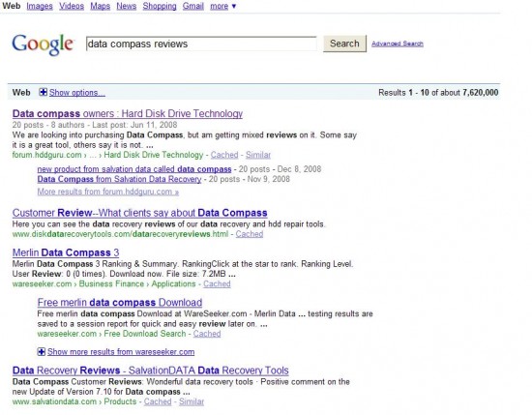The image size is (532, 415).
Task: Open Gmail from the top bar
Action: [x=193, y=6]
